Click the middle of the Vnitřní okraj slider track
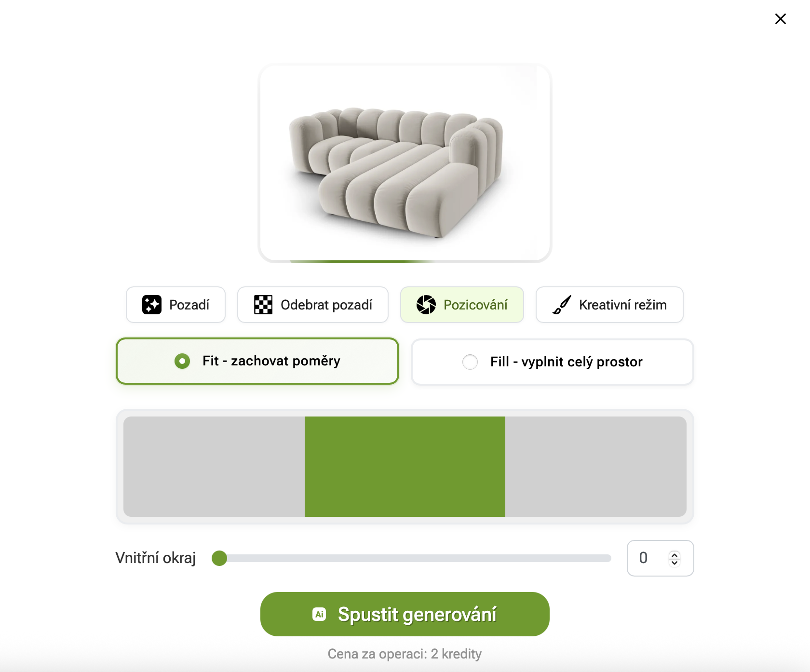This screenshot has height=672, width=810. pyautogui.click(x=415, y=558)
